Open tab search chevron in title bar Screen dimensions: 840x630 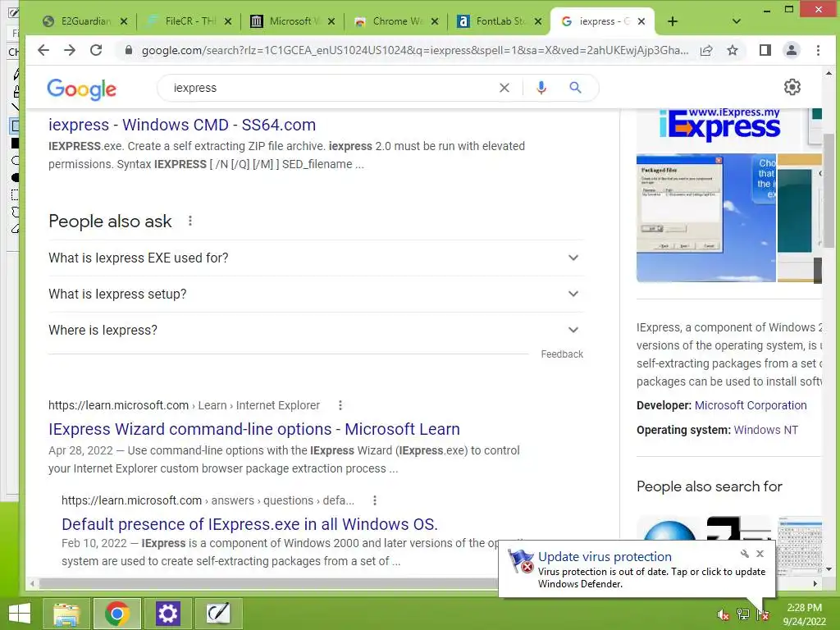737,21
